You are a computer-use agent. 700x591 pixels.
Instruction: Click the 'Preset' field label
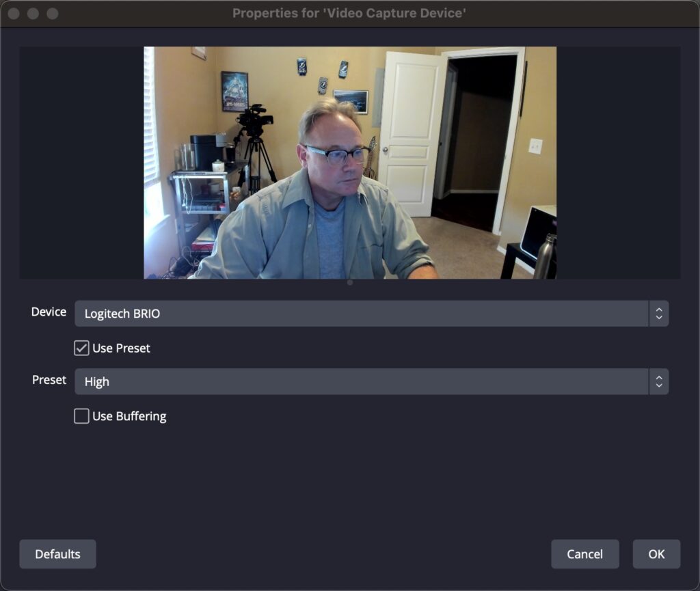[49, 380]
